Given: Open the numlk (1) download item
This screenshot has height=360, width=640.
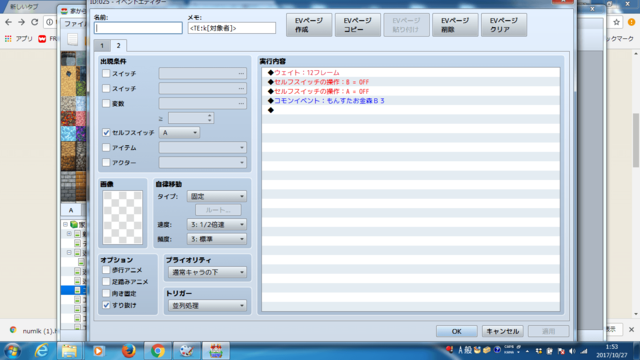Looking at the screenshot, I should [34, 331].
